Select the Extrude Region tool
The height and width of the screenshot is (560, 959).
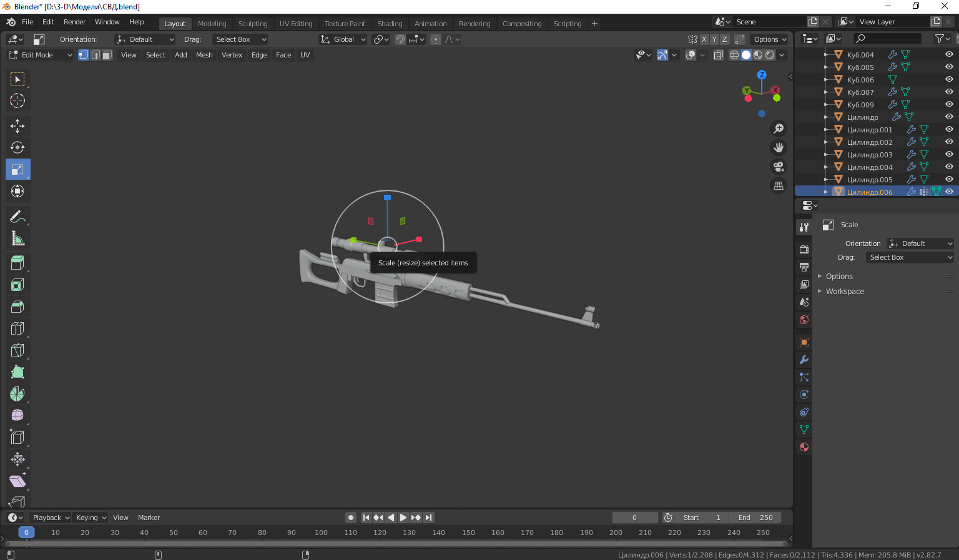point(17,263)
